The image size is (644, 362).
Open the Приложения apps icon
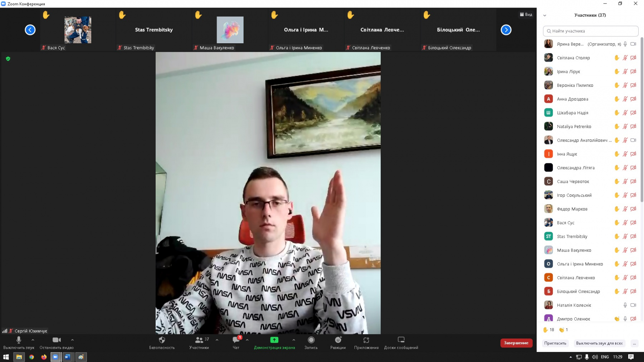click(366, 340)
